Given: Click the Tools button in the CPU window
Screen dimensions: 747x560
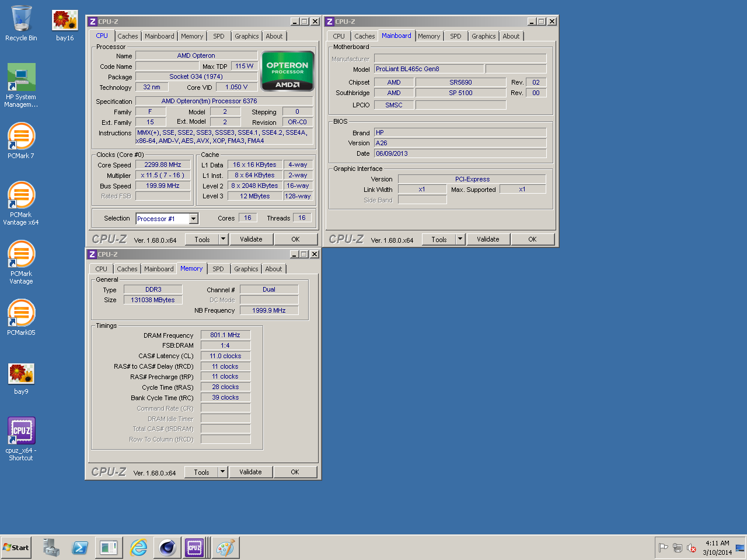Looking at the screenshot, I should click(202, 239).
